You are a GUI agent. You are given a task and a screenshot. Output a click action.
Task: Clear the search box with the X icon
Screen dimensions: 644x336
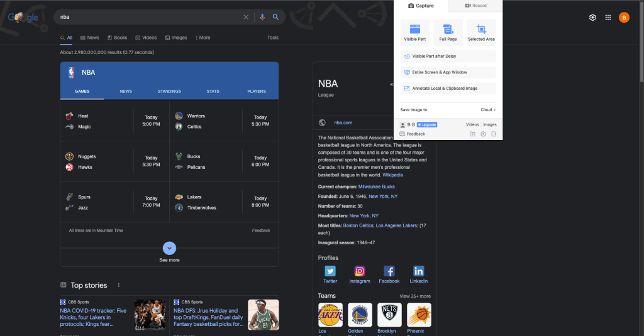[x=246, y=17]
